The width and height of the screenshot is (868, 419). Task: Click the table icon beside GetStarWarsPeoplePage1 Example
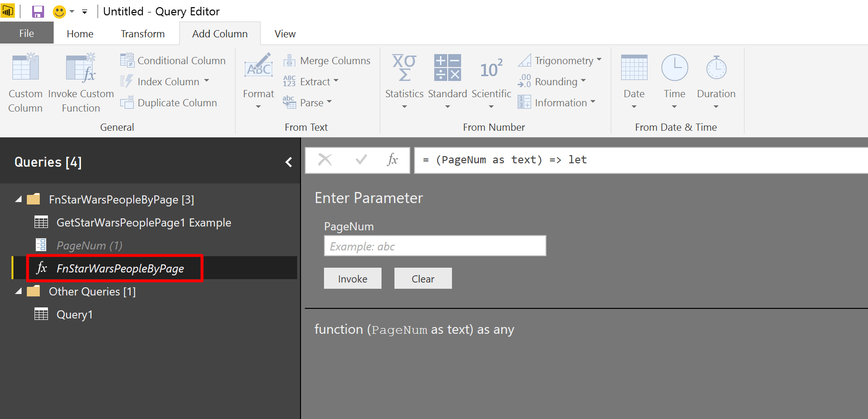pyautogui.click(x=41, y=222)
